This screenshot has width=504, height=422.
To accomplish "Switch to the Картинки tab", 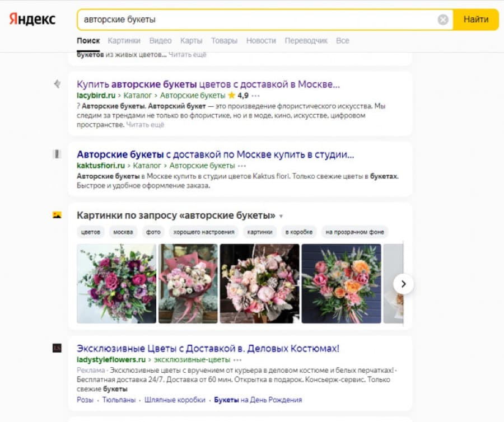I will (124, 41).
